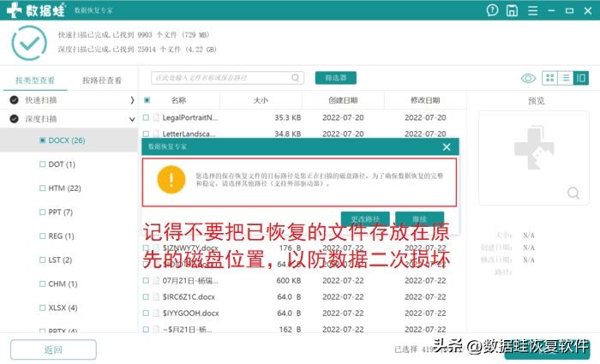Sort by the 修改日期 column header
600x364 pixels.
coord(425,100)
